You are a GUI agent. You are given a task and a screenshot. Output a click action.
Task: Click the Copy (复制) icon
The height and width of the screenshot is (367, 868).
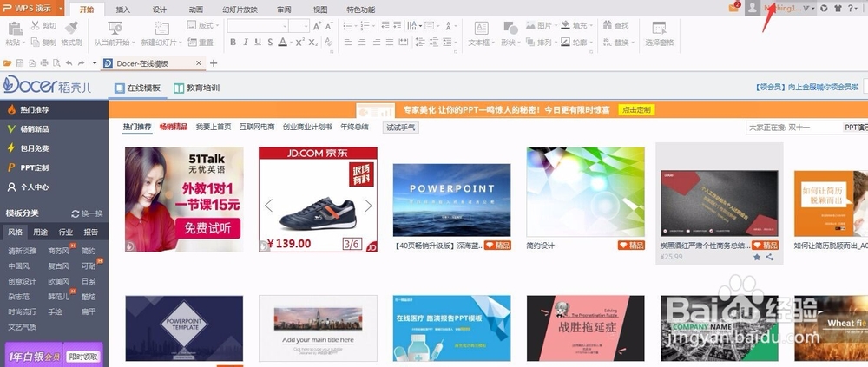(36, 42)
